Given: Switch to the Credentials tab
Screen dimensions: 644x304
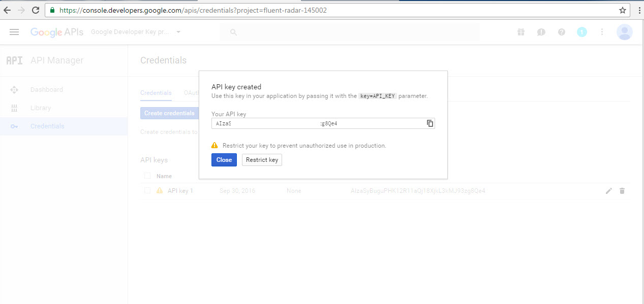Looking at the screenshot, I should (156, 93).
